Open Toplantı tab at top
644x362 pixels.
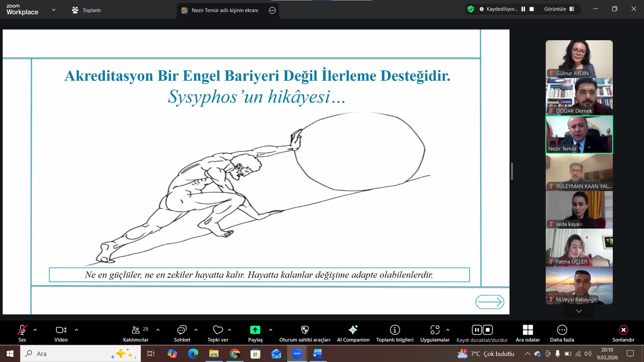(86, 10)
